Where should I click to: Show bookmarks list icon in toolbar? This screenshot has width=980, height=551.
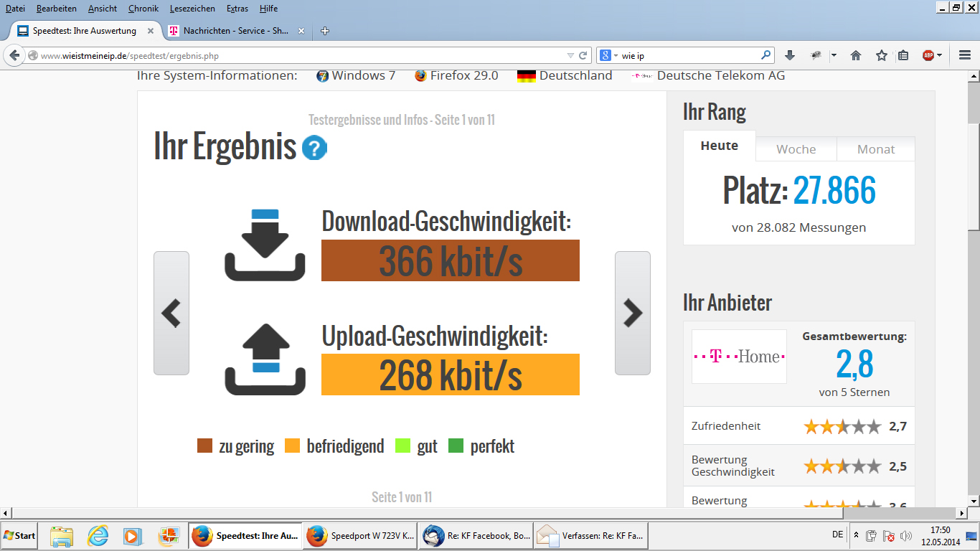[x=903, y=55]
